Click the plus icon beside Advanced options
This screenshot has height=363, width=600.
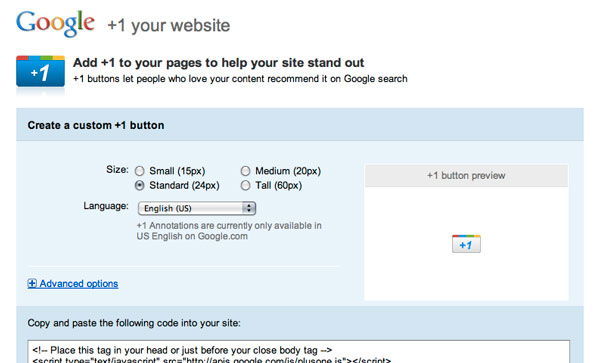click(x=32, y=283)
